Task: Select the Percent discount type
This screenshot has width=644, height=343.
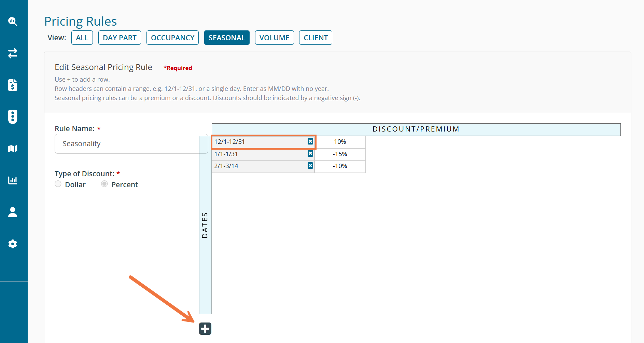Action: click(104, 184)
